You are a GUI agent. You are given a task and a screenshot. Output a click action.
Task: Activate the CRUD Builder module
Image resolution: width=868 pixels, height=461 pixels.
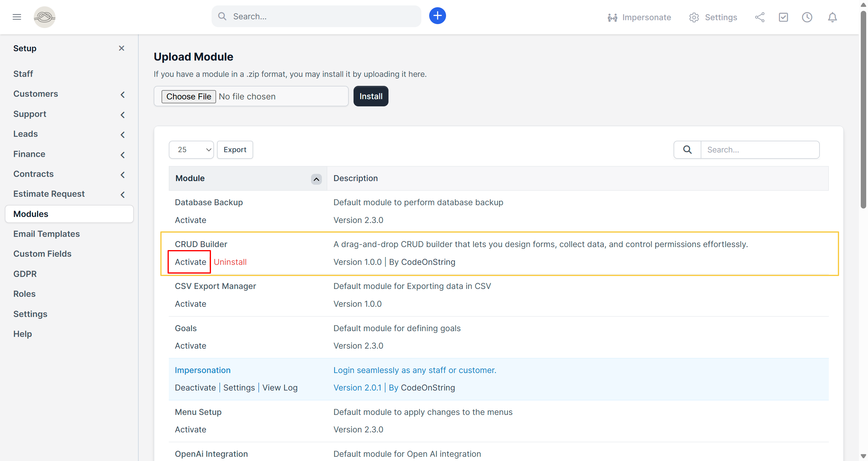click(190, 262)
